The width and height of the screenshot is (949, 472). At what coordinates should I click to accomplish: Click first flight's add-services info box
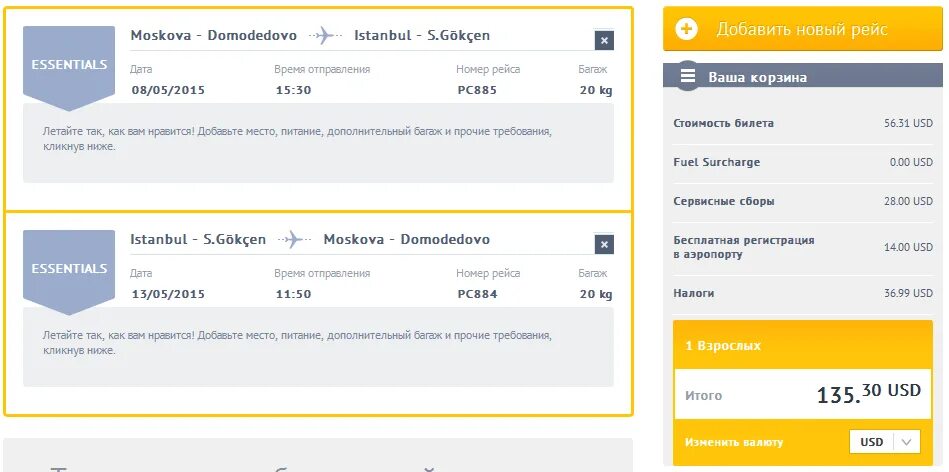(318, 143)
